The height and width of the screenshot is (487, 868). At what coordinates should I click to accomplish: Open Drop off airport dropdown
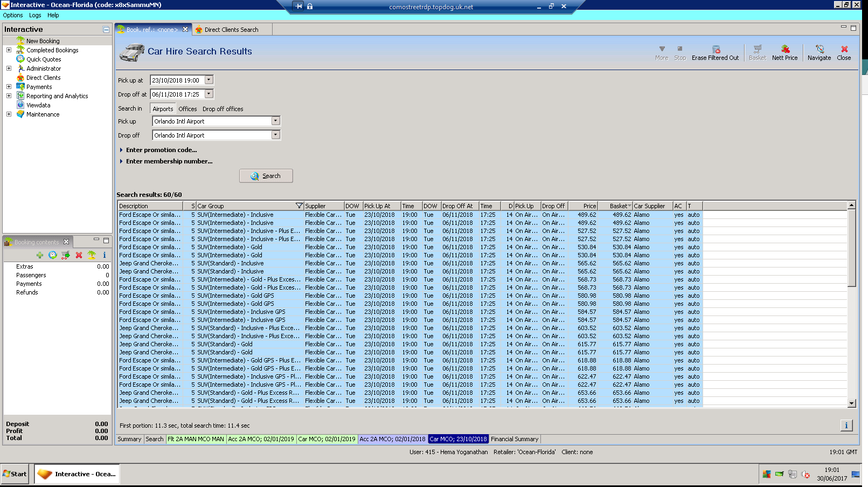[275, 135]
